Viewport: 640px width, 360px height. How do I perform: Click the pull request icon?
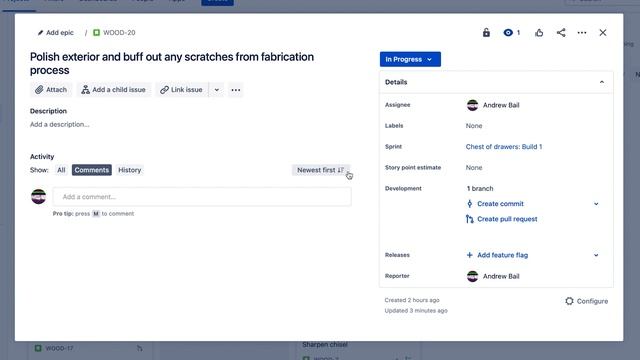(469, 219)
